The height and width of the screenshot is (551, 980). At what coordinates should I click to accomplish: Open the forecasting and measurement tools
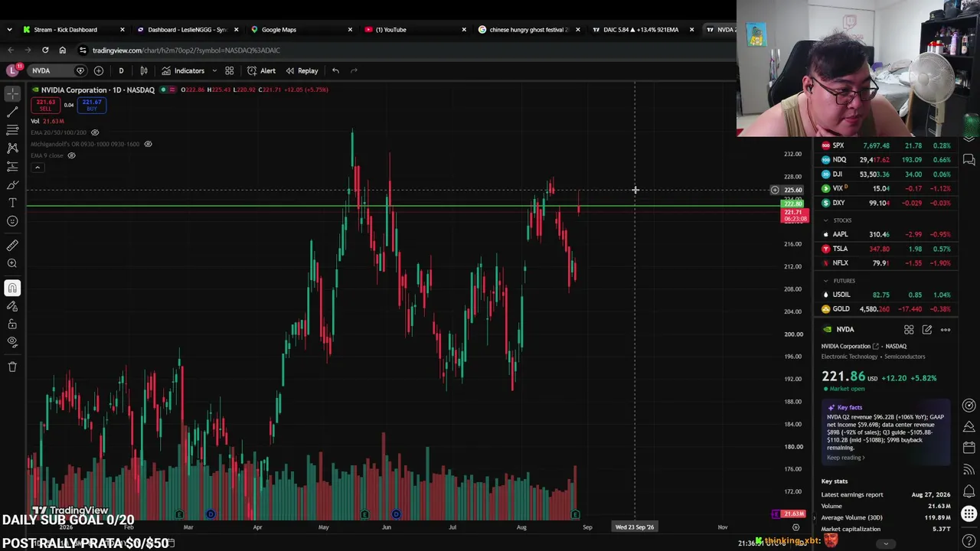click(12, 166)
